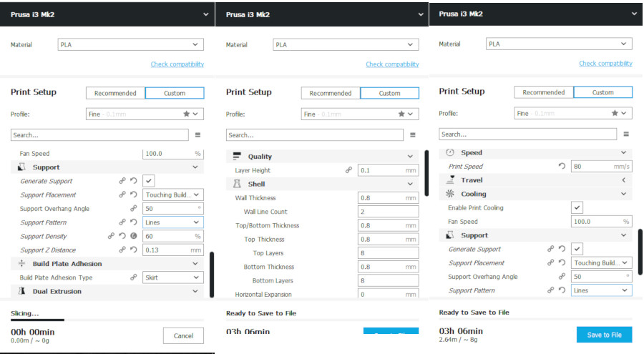
Task: Uncheck Generate Support in the left panel
Action: click(x=149, y=181)
